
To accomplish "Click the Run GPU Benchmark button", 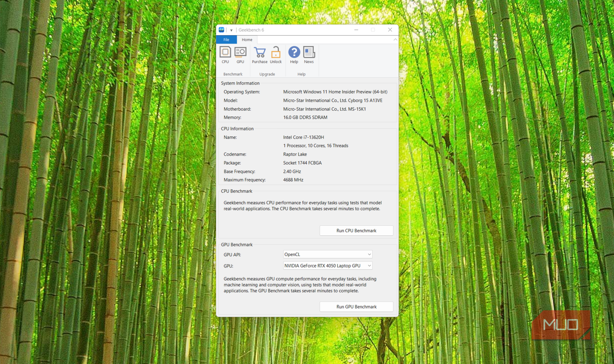I will click(356, 307).
